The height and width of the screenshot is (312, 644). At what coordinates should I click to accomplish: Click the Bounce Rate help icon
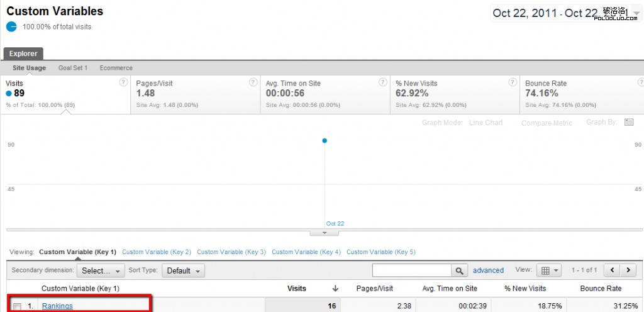pyautogui.click(x=640, y=82)
